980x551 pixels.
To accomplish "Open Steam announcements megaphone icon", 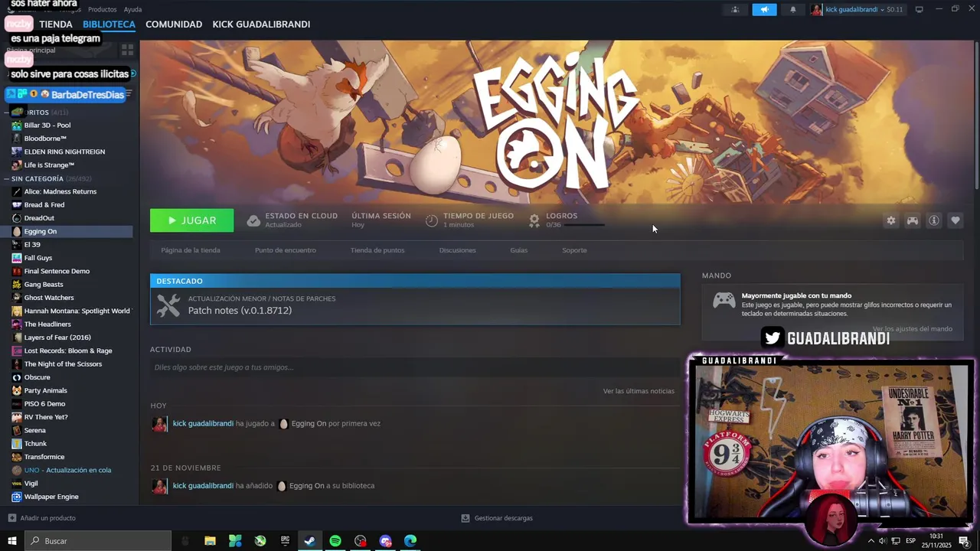I will coord(764,9).
